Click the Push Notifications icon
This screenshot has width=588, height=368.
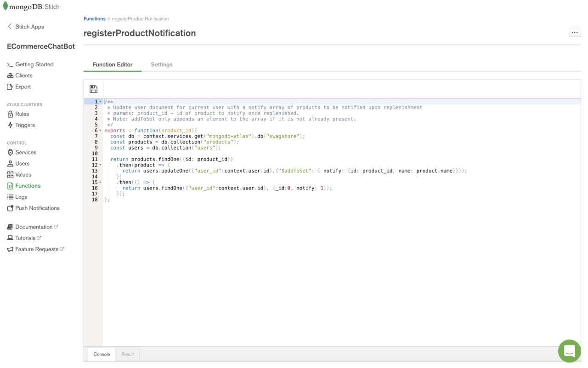tap(10, 208)
